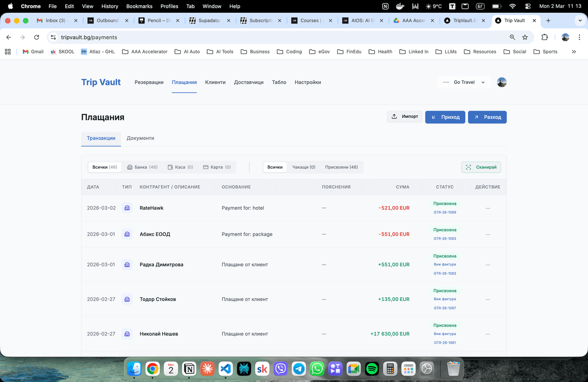Open Резервации in top navigation
The image size is (588, 382).
149,82
